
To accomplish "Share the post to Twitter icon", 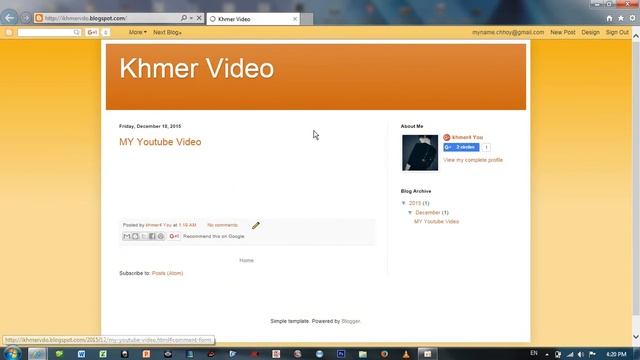I will [x=144, y=236].
